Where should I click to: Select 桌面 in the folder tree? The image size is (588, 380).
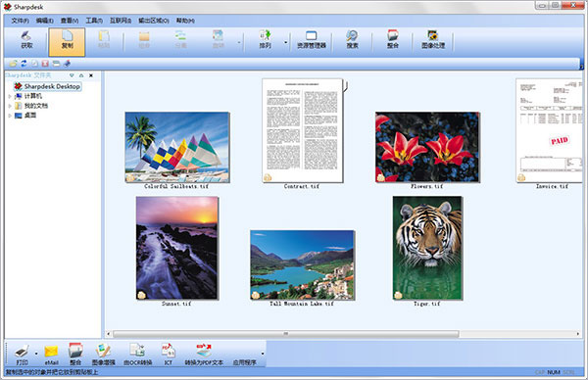point(30,116)
